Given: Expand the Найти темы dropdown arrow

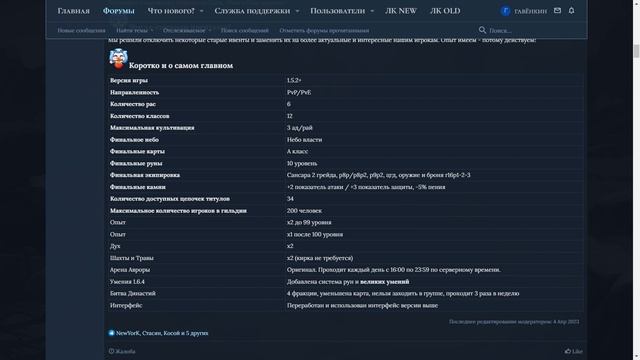Looking at the screenshot, I should pos(152,30).
